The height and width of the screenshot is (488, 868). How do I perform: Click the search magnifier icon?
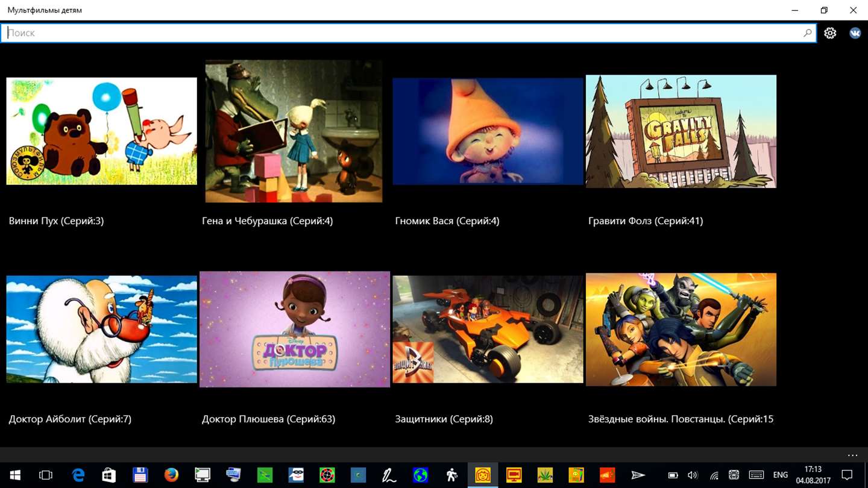pos(807,33)
